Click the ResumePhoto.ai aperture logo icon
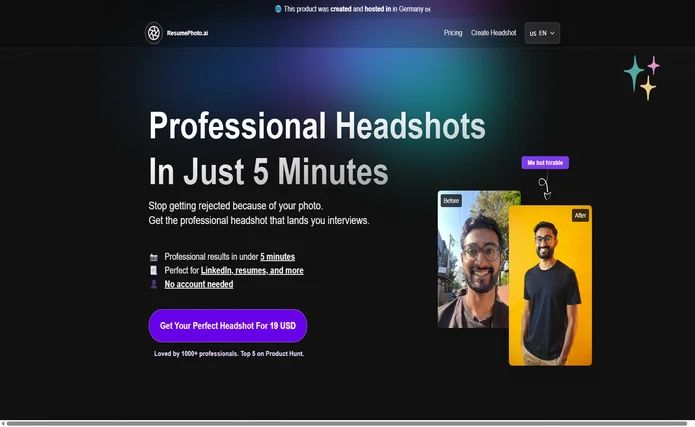Screen dimensions: 695x427 pyautogui.click(x=153, y=33)
